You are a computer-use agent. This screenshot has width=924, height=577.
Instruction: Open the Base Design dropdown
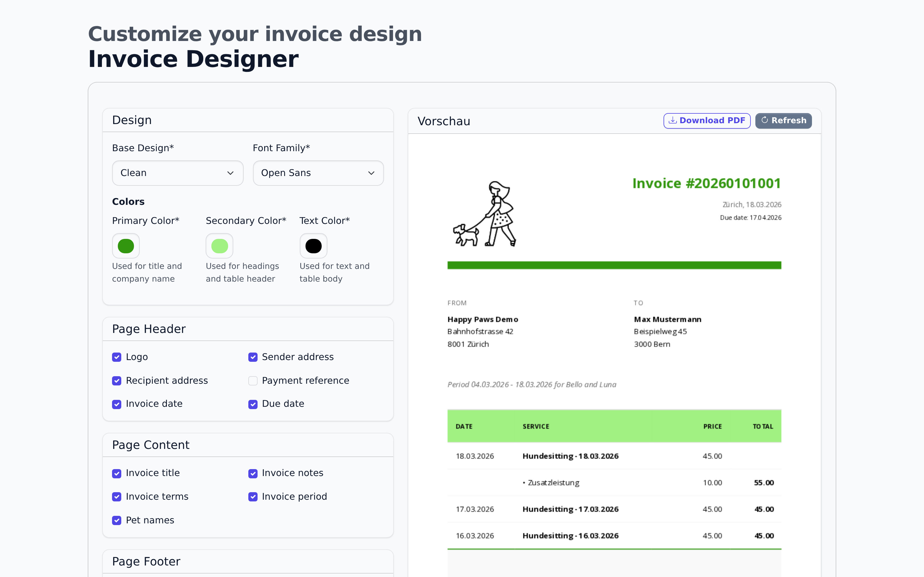pos(177,173)
